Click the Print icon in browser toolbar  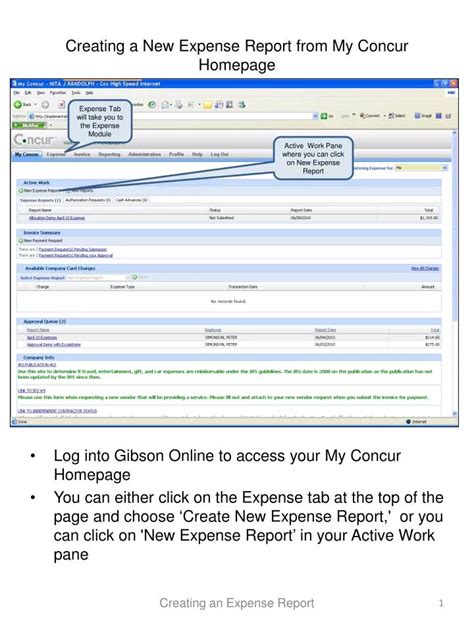179,105
